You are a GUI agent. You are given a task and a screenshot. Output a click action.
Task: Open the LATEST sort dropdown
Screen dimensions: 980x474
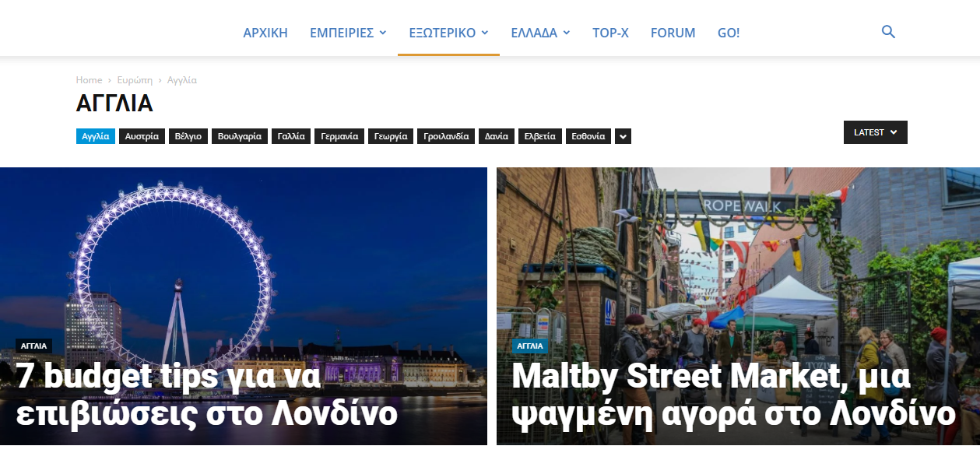875,132
